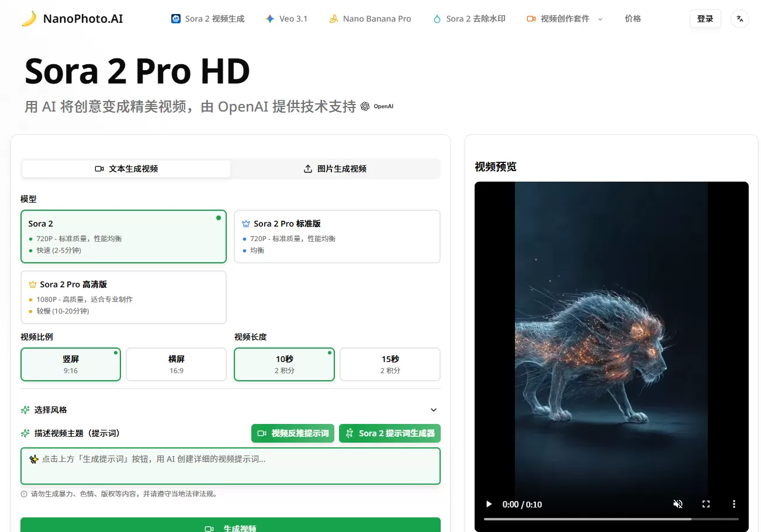Choose the 15秒 video length option
The width and height of the screenshot is (761, 532).
(389, 364)
